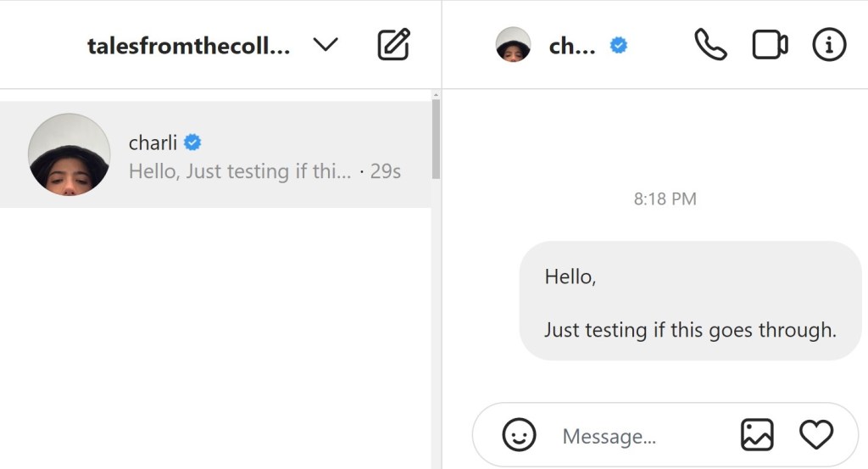The height and width of the screenshot is (469, 868).
Task: Click the verified badge in the chat header
Action: point(618,45)
